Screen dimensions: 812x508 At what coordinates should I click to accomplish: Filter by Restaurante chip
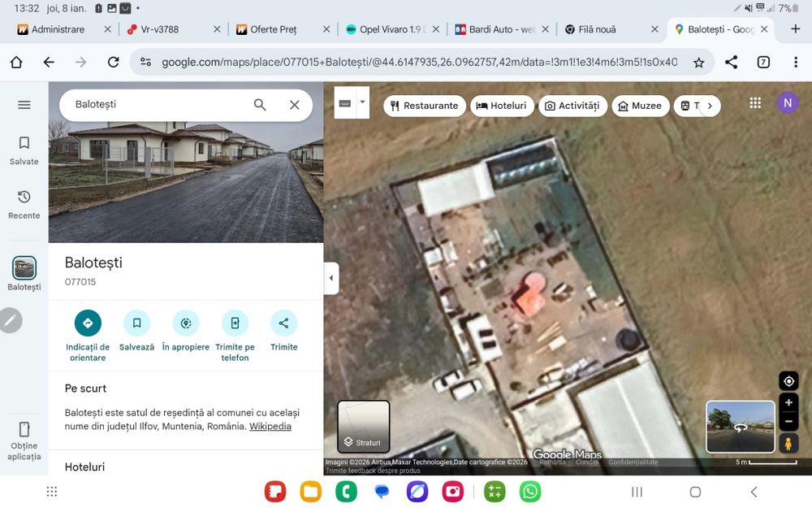[x=425, y=106]
